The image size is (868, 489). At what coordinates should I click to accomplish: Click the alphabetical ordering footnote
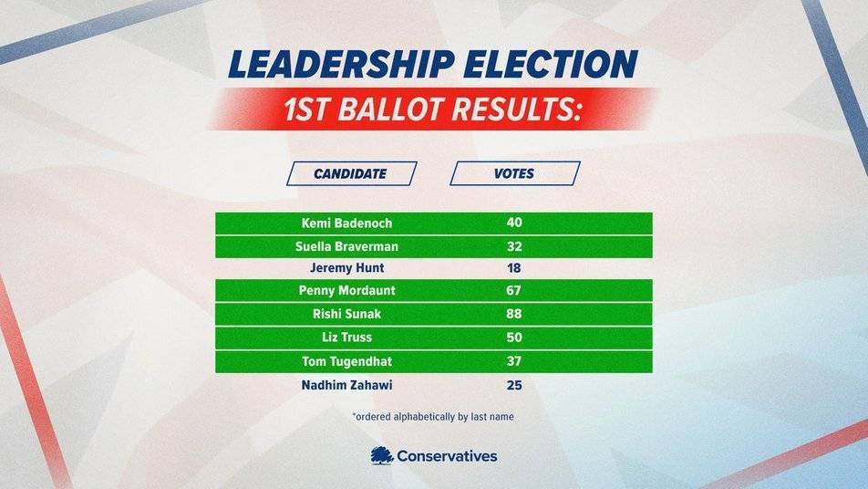point(433,416)
